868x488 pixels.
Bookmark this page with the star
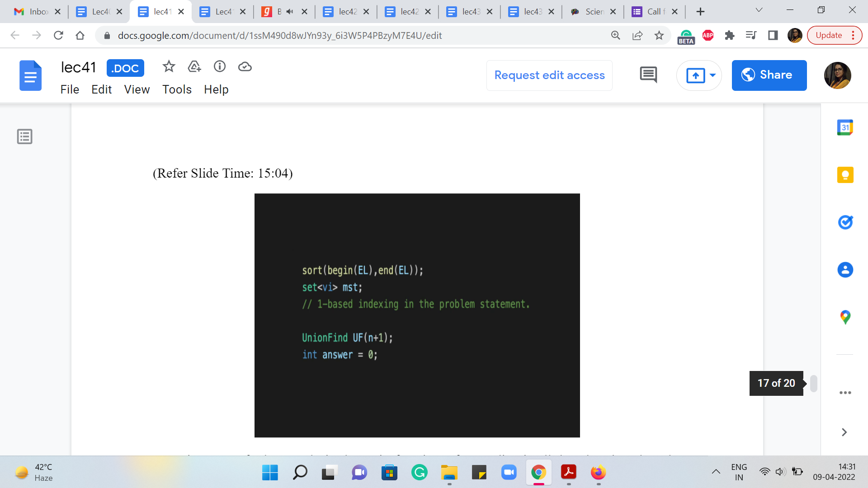pos(659,35)
